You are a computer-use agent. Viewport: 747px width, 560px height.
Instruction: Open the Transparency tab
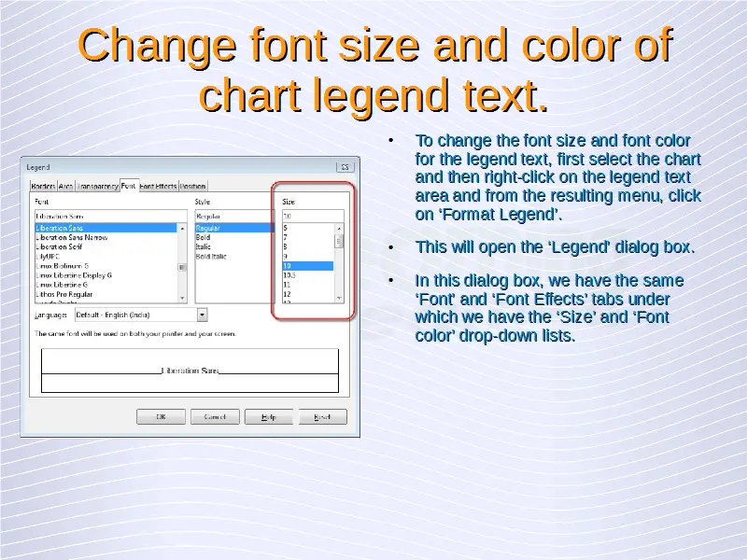click(x=98, y=186)
